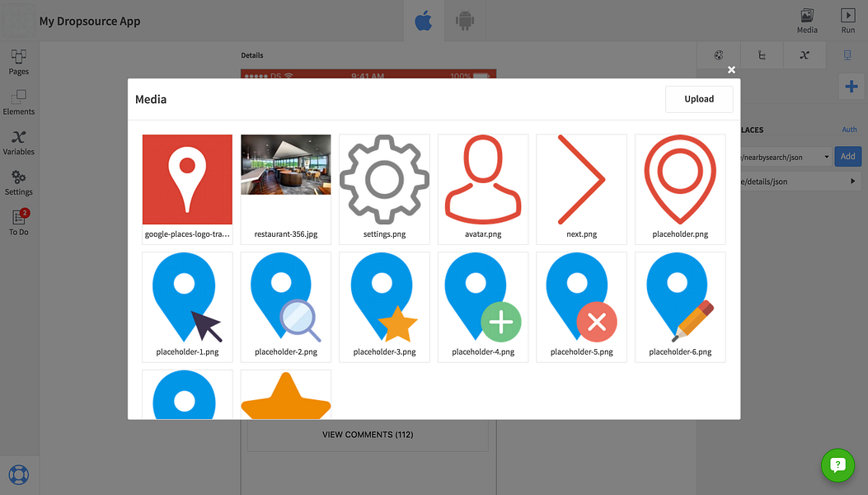Click the Details page label
This screenshot has height=495, width=868.
point(252,55)
